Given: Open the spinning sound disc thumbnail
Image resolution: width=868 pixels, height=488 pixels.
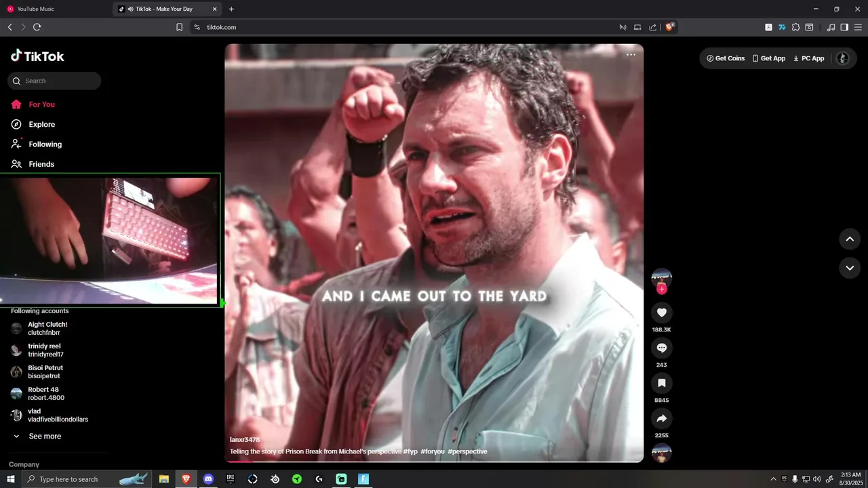Looking at the screenshot, I should pos(662,453).
